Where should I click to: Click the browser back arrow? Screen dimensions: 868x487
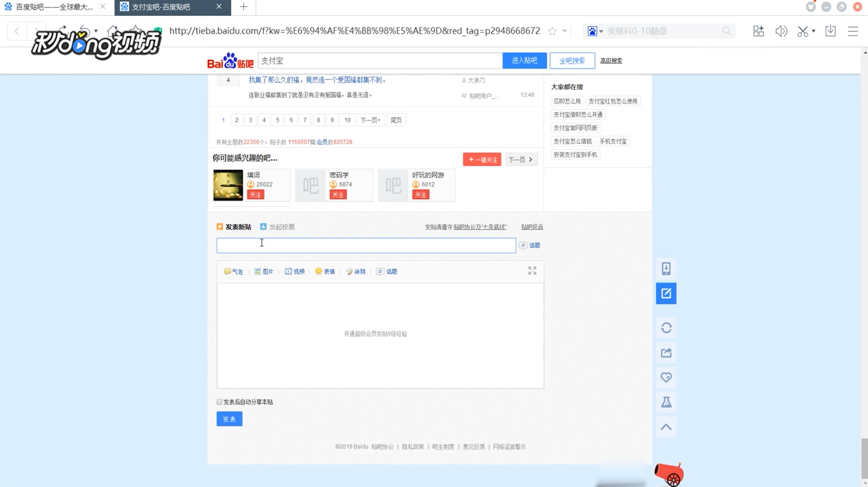pos(17,31)
